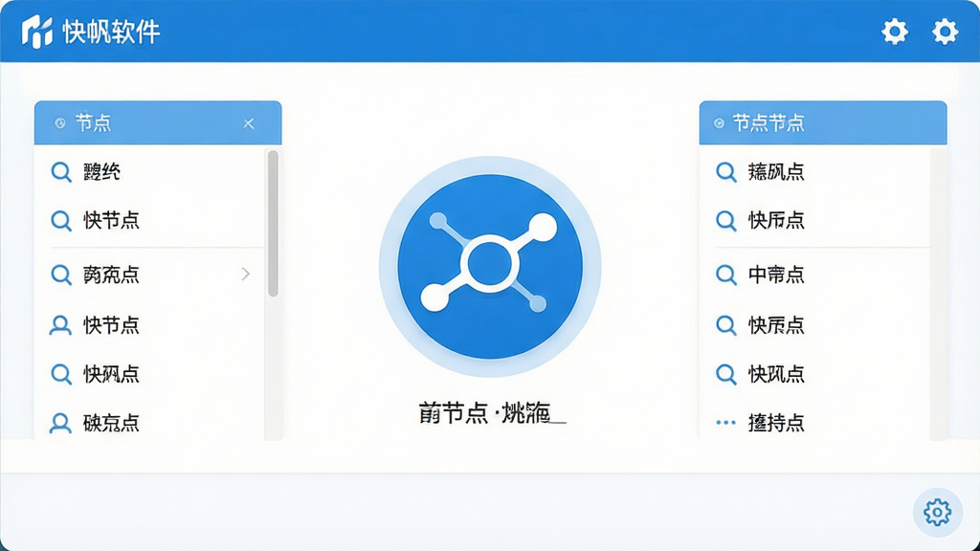This screenshot has height=551, width=980.
Task: Click the central node network icon
Action: pos(490,267)
